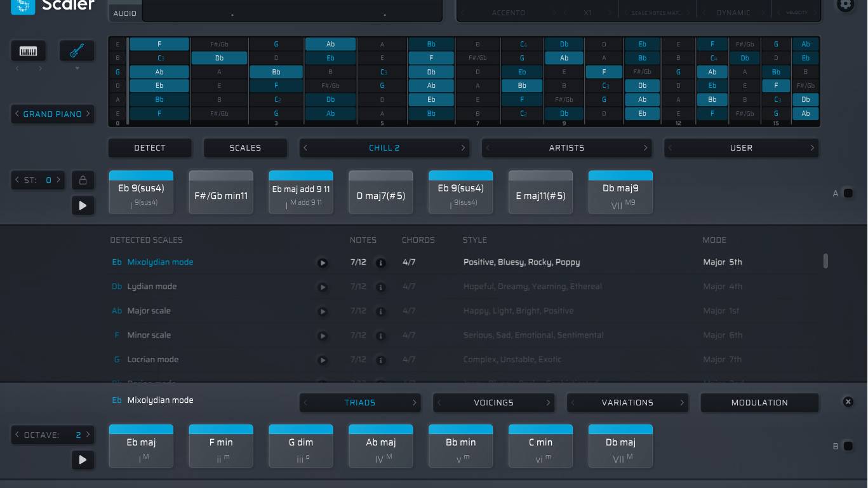The image size is (868, 488).
Task: Preview the Ab Major scale
Action: pyautogui.click(x=323, y=311)
